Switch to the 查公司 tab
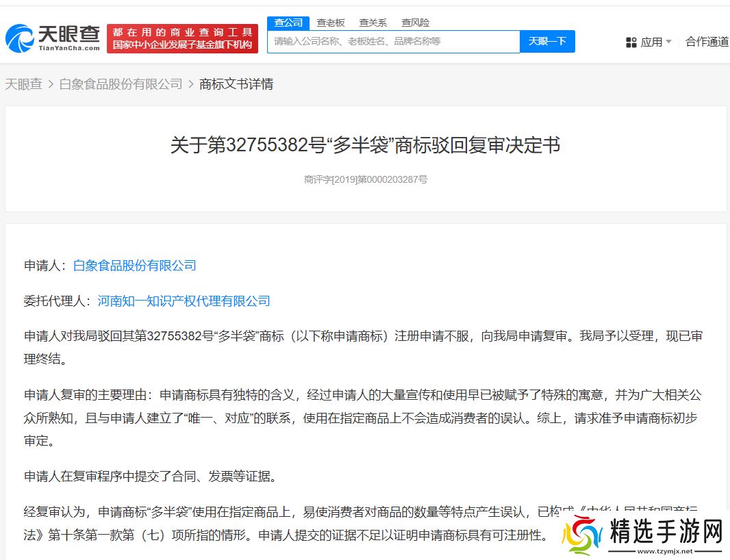The width and height of the screenshot is (730, 560). pos(288,23)
